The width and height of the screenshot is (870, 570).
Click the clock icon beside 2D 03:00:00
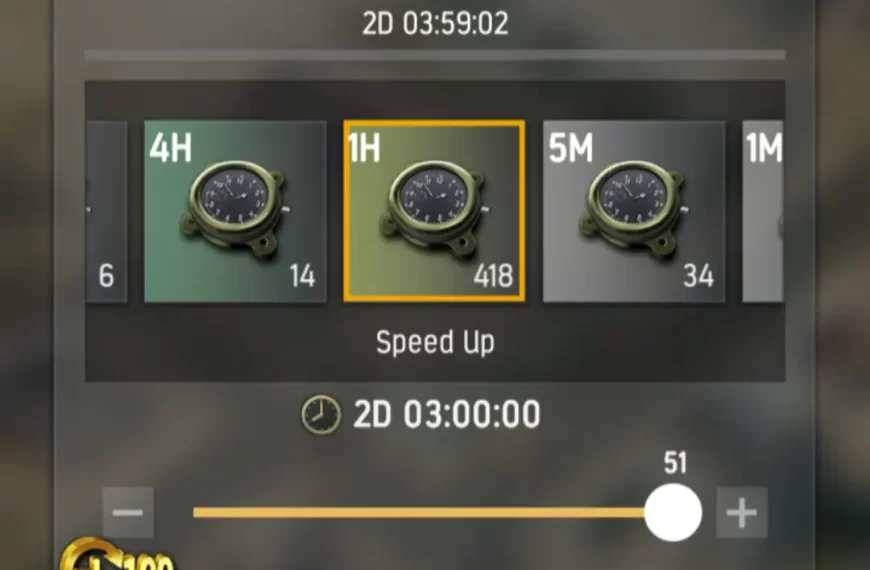tap(321, 415)
